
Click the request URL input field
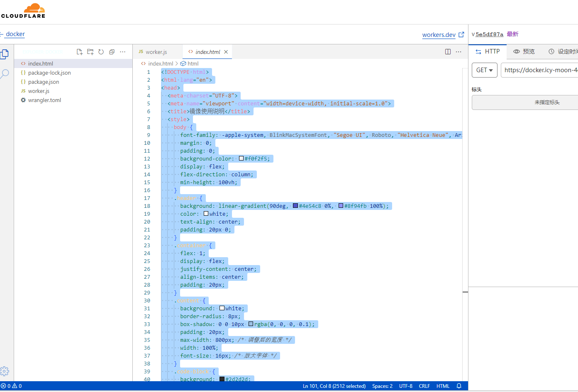539,70
